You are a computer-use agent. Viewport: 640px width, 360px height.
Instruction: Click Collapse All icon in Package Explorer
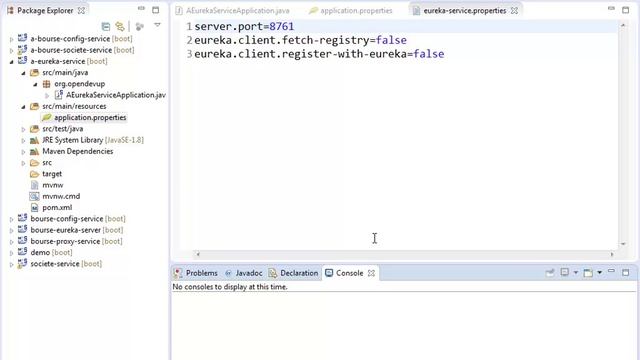click(106, 27)
